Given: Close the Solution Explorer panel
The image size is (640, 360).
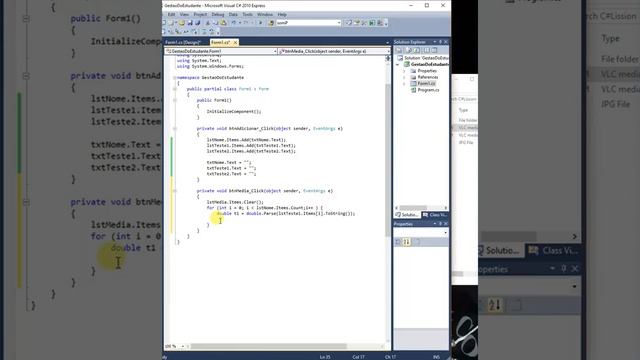Looking at the screenshot, I should [446, 42].
